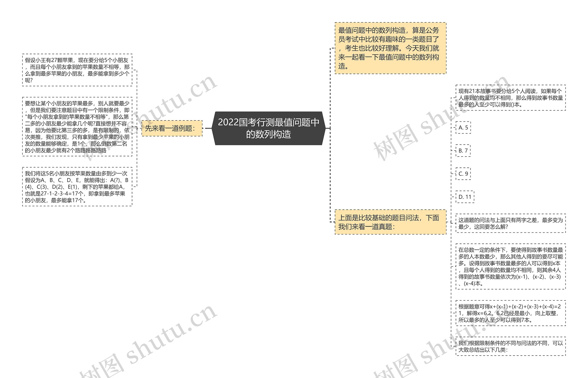This screenshot has height=378, width=588.
Task: Click the node starting '现有21本故事书要分给5个人阅读'
Action: coord(511,98)
